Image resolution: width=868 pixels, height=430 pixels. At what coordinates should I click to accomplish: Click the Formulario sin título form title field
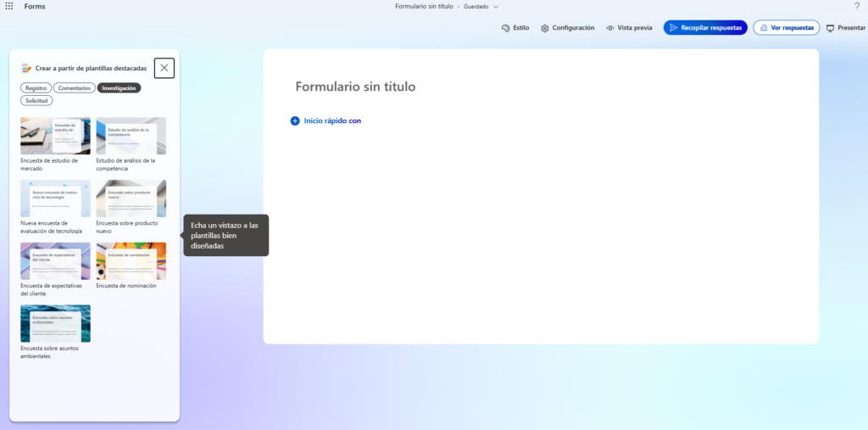tap(355, 87)
